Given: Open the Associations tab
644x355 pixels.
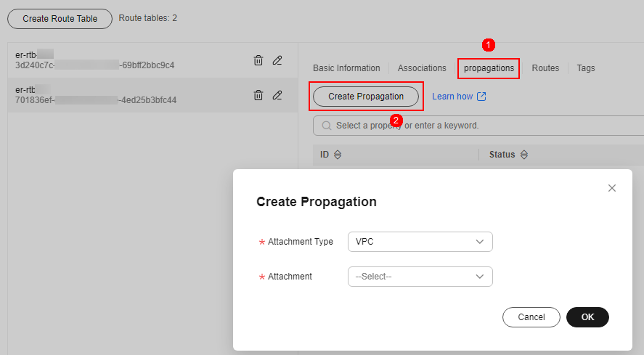Looking at the screenshot, I should pos(422,68).
